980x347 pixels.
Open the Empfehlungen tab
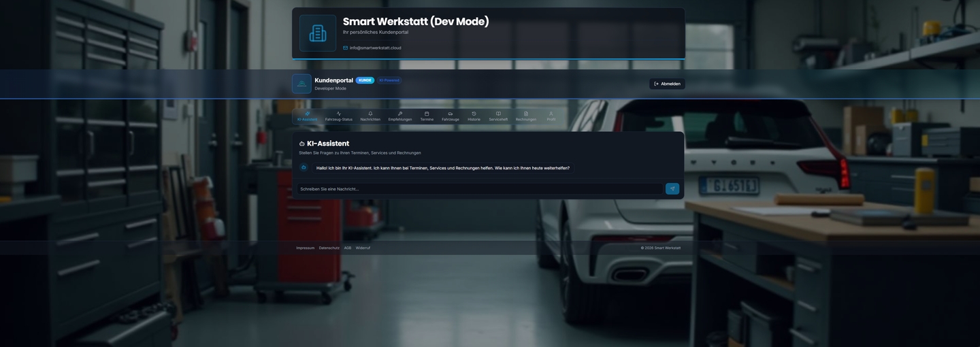pos(400,116)
